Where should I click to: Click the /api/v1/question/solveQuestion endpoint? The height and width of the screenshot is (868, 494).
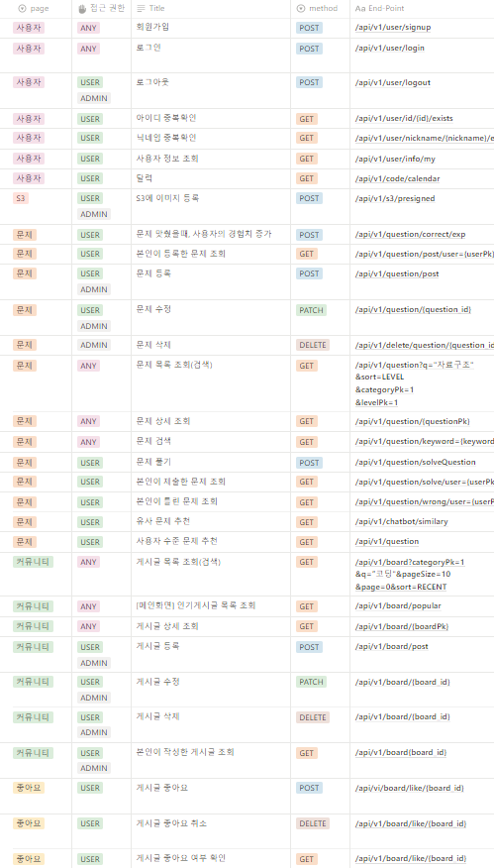point(415,462)
